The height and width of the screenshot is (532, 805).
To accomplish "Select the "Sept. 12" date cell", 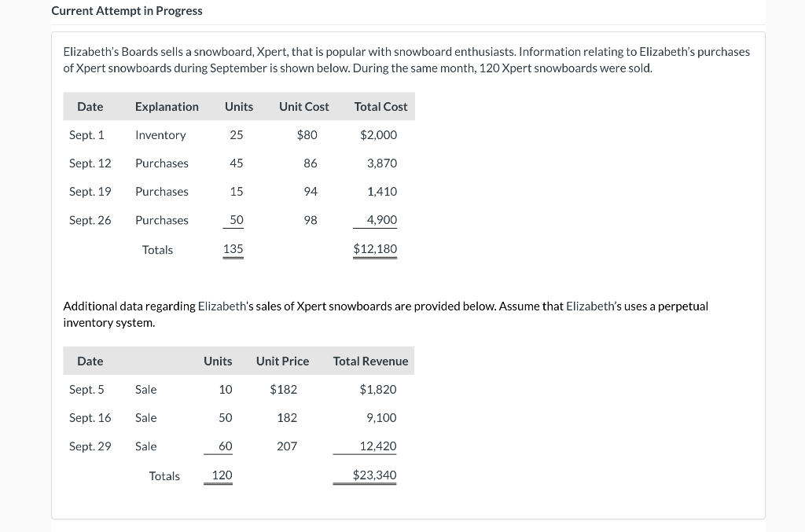I will (90, 163).
